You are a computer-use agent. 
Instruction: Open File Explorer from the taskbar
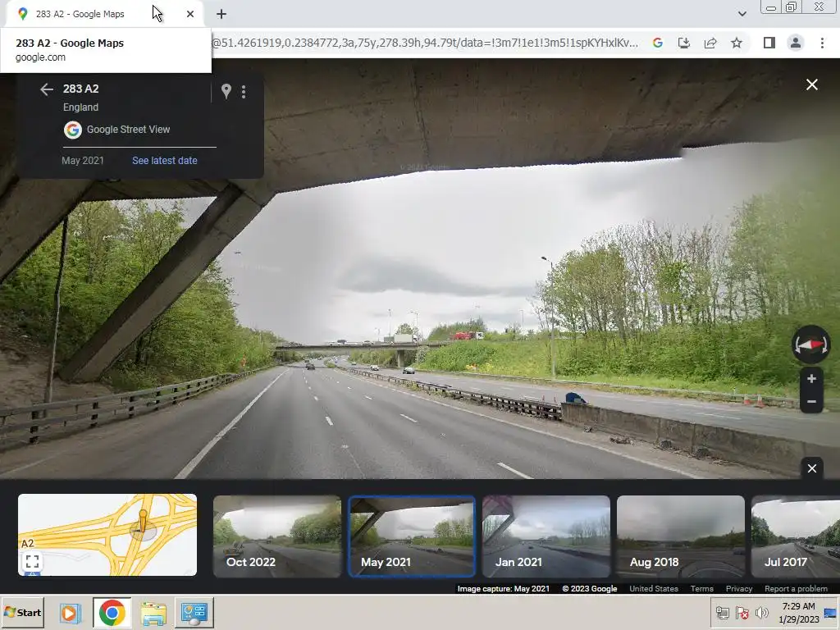[153, 613]
